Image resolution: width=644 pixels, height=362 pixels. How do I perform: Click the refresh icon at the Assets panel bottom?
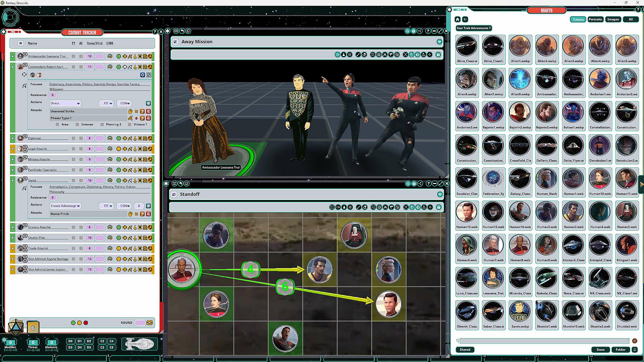point(635,350)
